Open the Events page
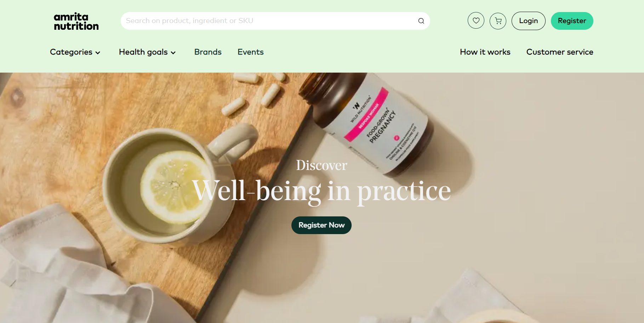The image size is (644, 323). [251, 52]
